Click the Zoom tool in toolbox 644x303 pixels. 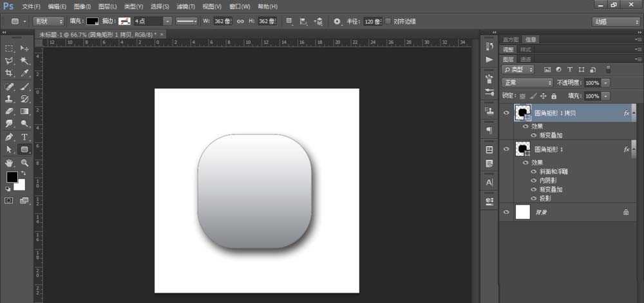(24, 163)
